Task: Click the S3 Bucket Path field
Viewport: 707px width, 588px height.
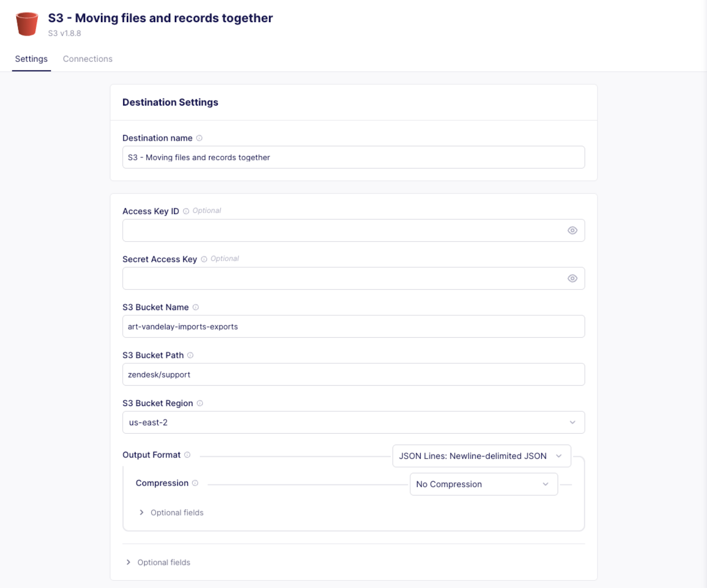Action: pos(353,375)
